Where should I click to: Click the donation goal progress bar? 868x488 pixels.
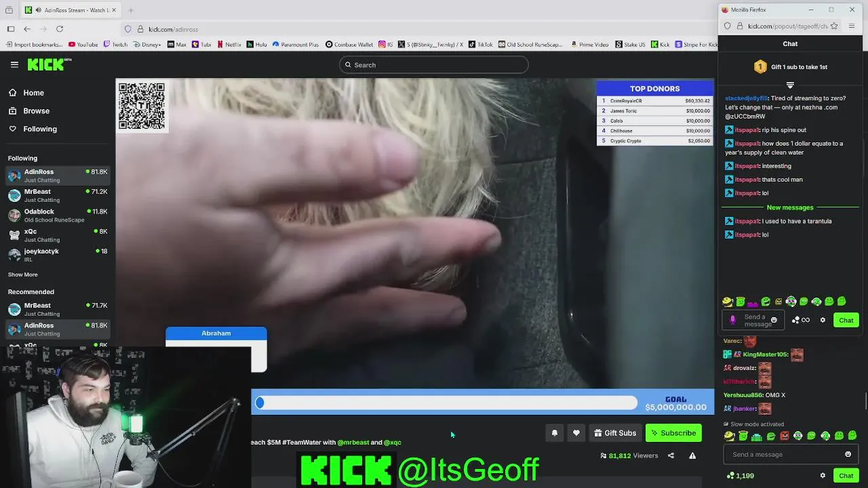point(446,403)
